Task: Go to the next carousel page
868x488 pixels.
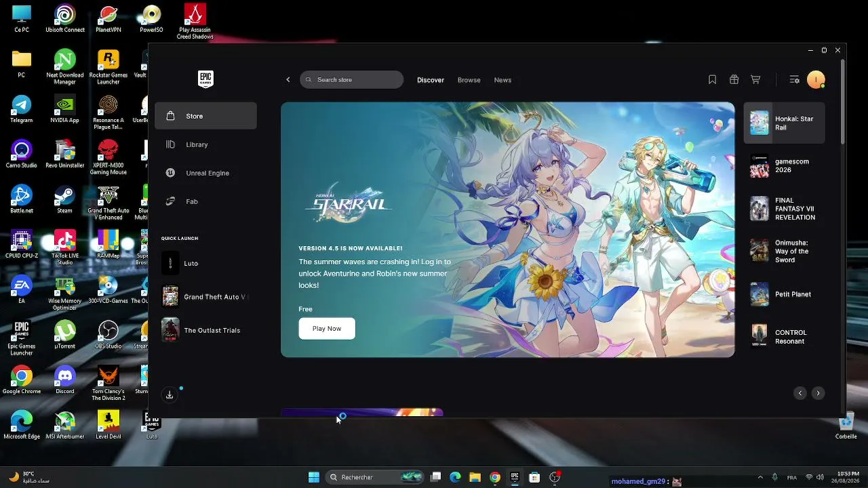Action: 818,393
